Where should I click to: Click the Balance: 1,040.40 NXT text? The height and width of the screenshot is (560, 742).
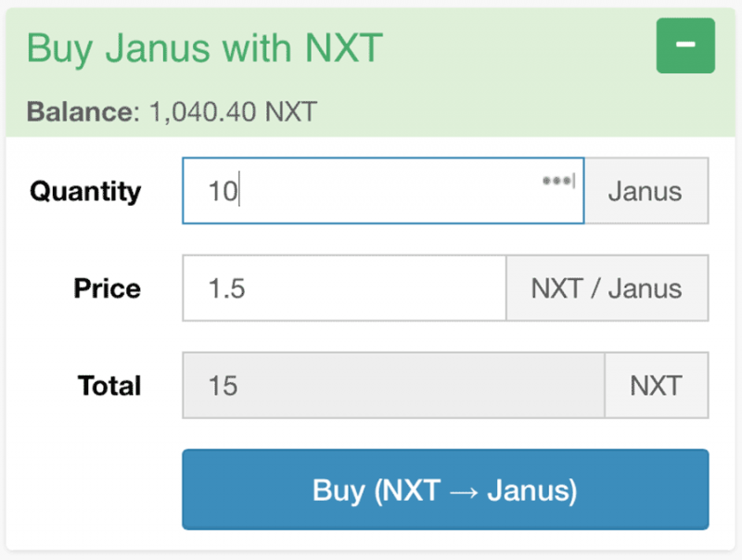point(172,111)
